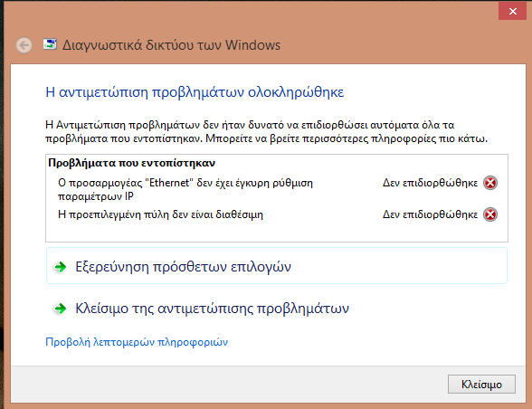Click red error icon for default gateway problem
Screen dimensions: 532x409
click(x=490, y=214)
